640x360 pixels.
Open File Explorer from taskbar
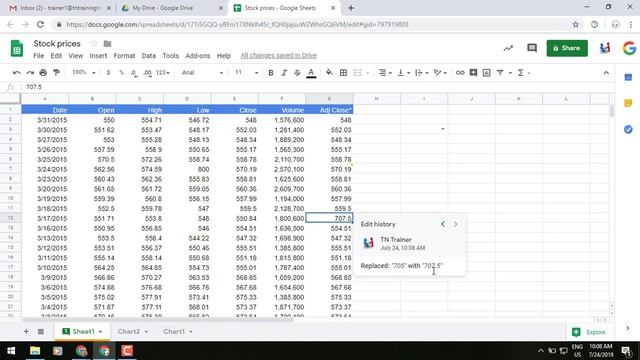35,351
